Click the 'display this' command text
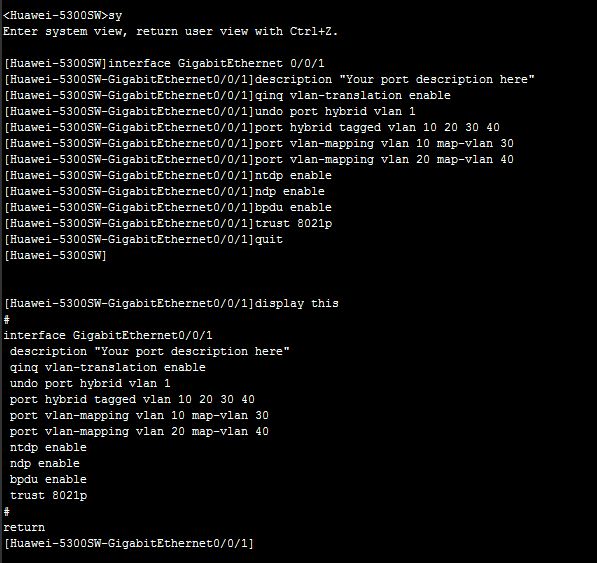 click(297, 303)
